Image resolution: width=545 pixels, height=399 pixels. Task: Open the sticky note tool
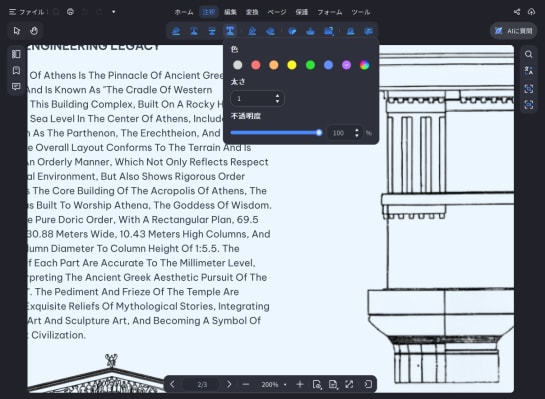tap(293, 31)
